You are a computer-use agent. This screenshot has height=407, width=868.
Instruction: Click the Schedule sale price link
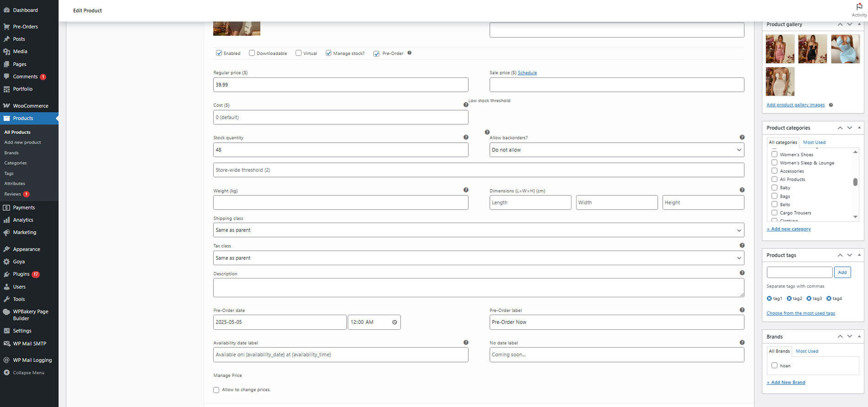pyautogui.click(x=527, y=73)
